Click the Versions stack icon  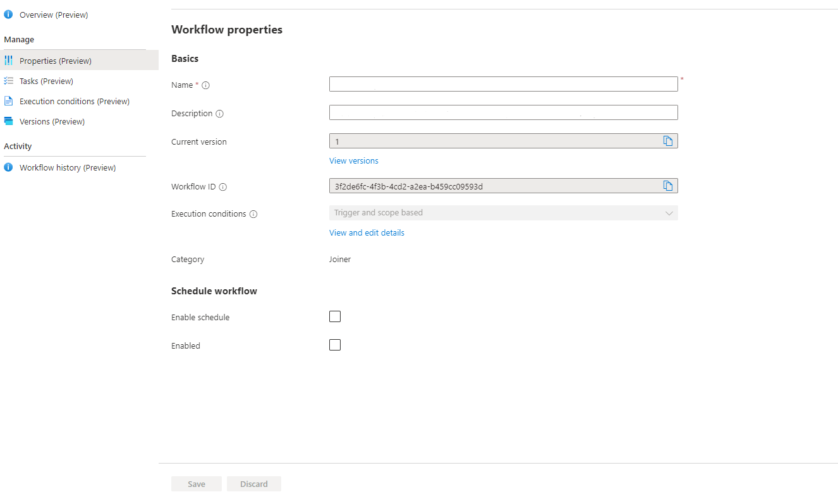click(x=8, y=121)
